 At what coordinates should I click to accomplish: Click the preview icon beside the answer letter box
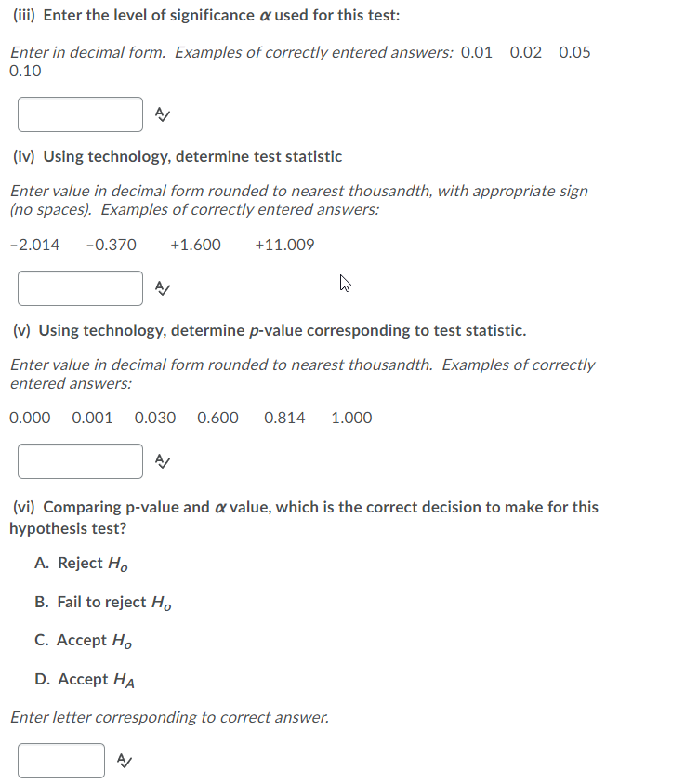pyautogui.click(x=125, y=760)
